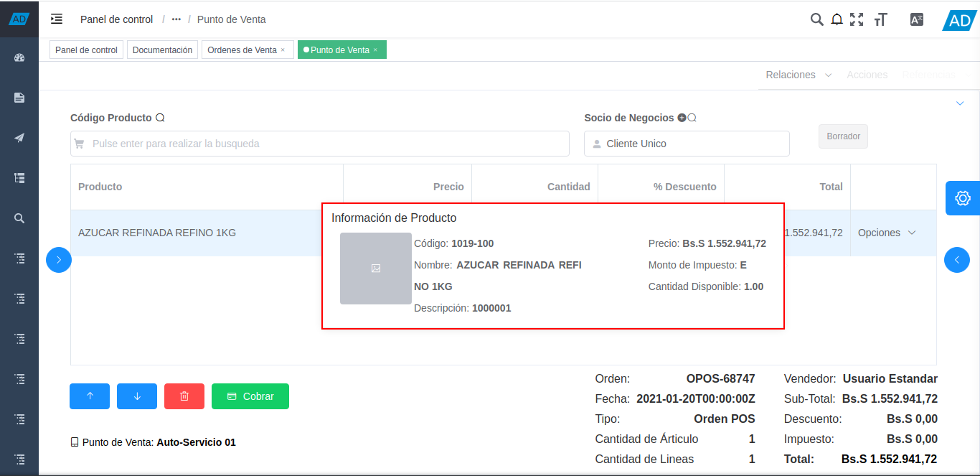
Task: Change language with the translate icon
Action: click(916, 19)
